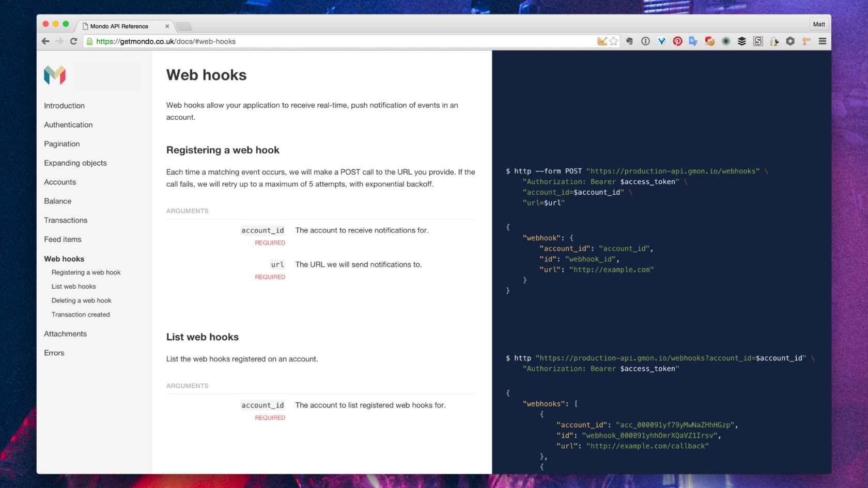Open Feed items in the sidebar
Viewport: 868px width, 488px height.
click(63, 240)
